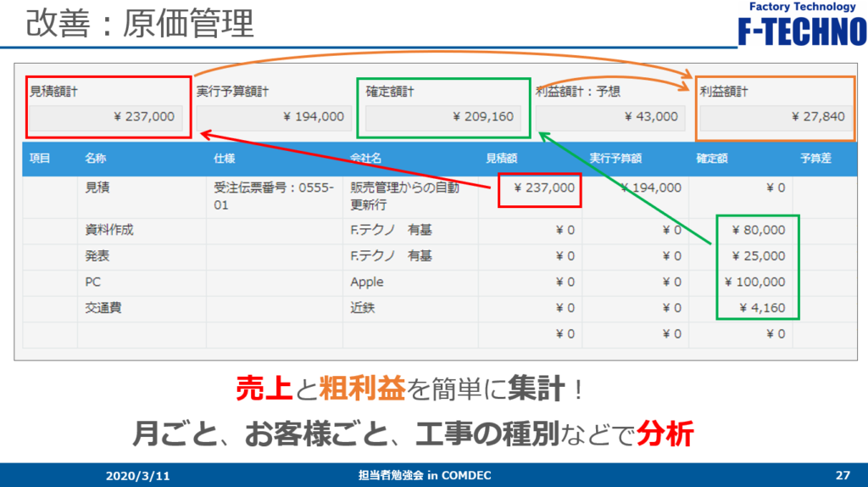The width and height of the screenshot is (868, 487).
Task: Click the 確定額計 total field
Action: [442, 117]
